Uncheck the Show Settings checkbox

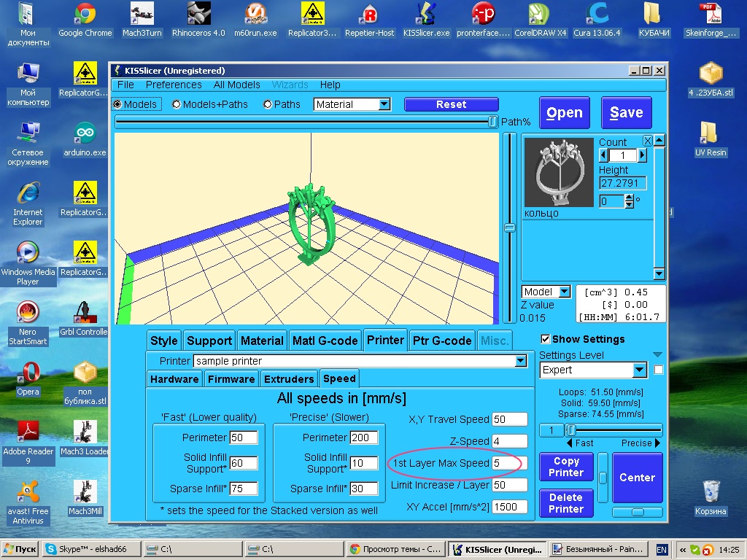click(545, 339)
